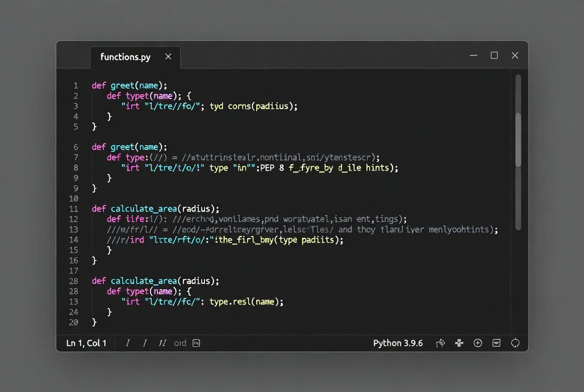
Task: Click "ithe_firl_bmy(type padiits);" on line 14
Action: click(279, 240)
